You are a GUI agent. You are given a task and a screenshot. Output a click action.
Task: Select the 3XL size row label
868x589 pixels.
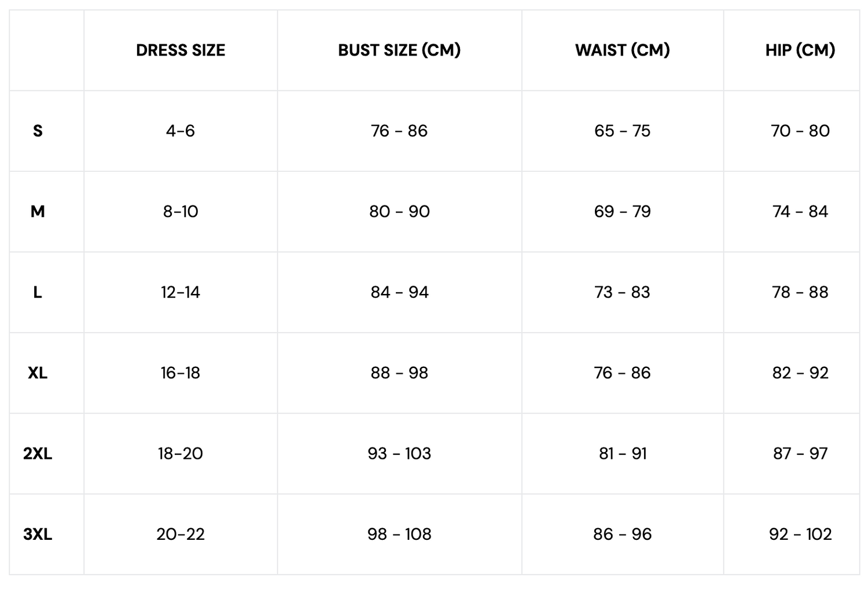coord(38,534)
